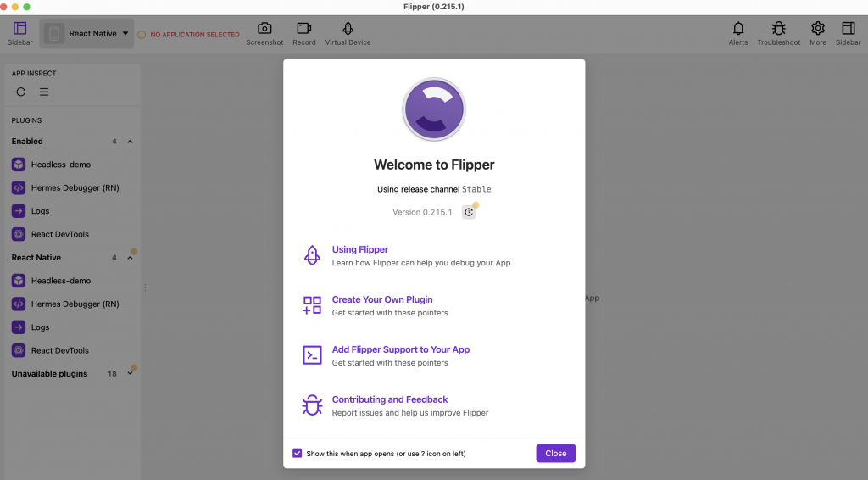Image resolution: width=868 pixels, height=480 pixels.
Task: Open Troubleshoot bug icon
Action: coord(778,33)
